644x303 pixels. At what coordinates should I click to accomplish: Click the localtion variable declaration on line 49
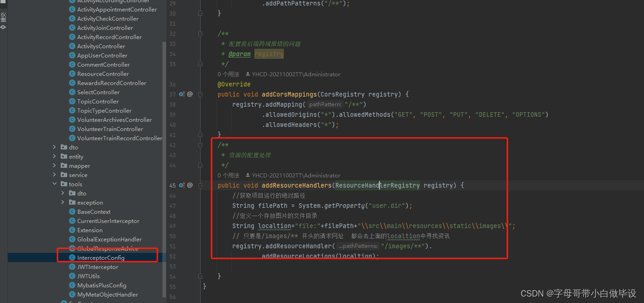275,226
